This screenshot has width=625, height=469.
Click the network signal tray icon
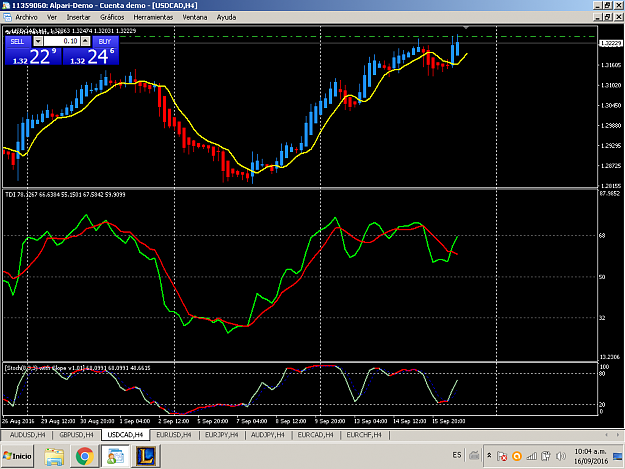[532, 456]
